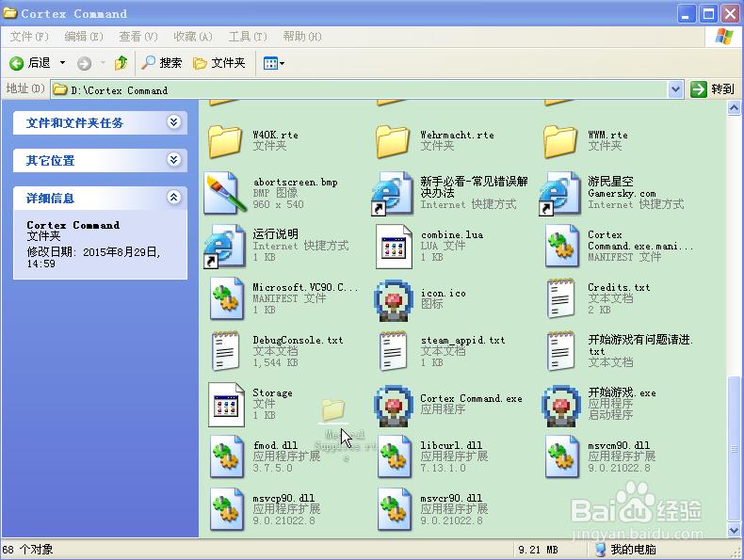Toggle the 文件夹 folders pane button
The width and height of the screenshot is (744, 560).
coord(219,63)
